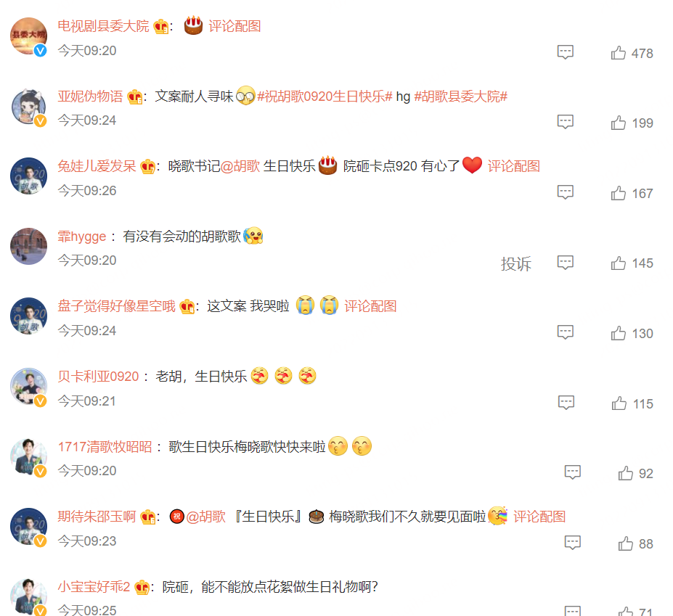Open 评论配图 in 电视剧县委大院's comment
Image resolution: width=673 pixels, height=616 pixels.
click(x=234, y=26)
